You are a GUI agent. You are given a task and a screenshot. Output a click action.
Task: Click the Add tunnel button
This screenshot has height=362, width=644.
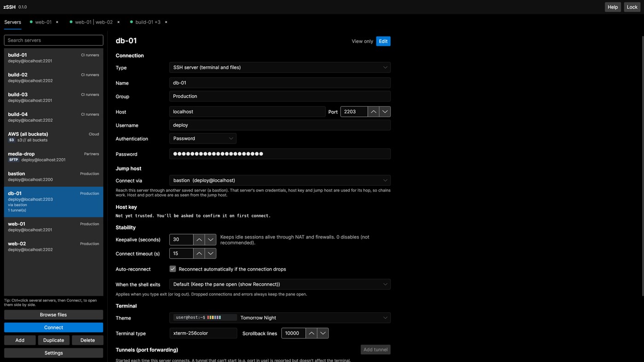pos(376,350)
